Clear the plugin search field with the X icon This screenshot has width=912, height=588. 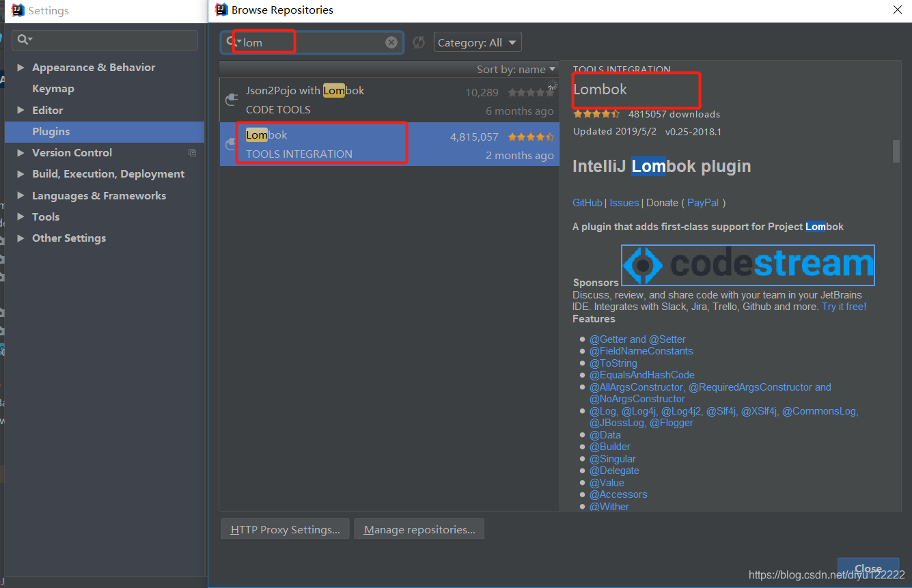click(x=391, y=42)
